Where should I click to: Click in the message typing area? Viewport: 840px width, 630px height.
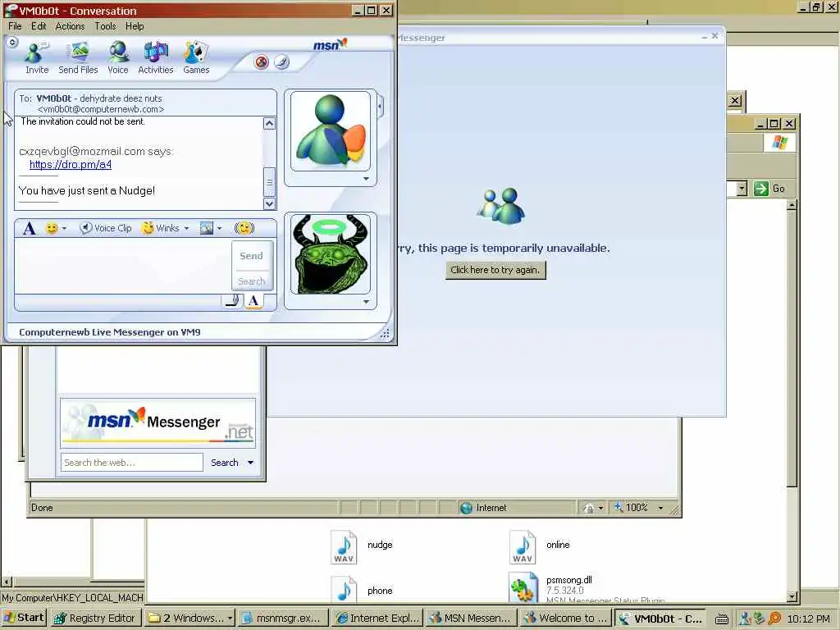123,266
